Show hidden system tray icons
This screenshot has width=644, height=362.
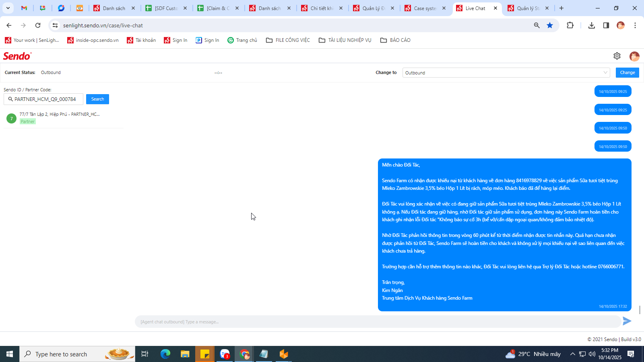(x=572, y=354)
